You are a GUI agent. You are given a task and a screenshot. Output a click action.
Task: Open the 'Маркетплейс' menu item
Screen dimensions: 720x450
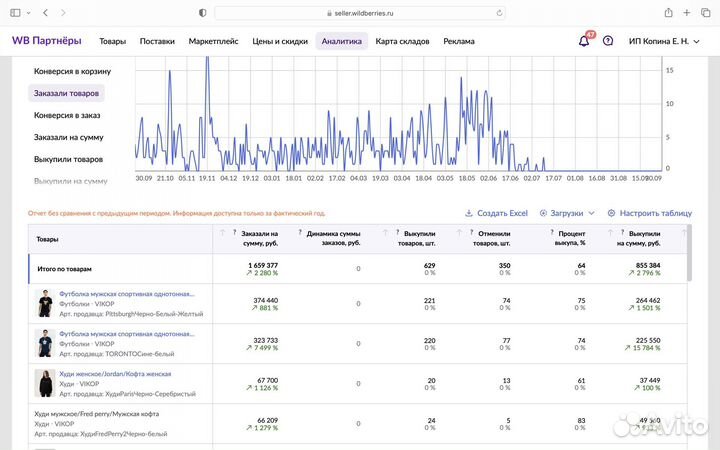click(x=213, y=41)
